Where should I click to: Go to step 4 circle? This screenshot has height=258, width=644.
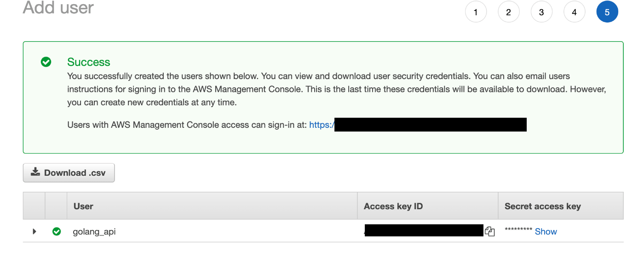tap(574, 12)
